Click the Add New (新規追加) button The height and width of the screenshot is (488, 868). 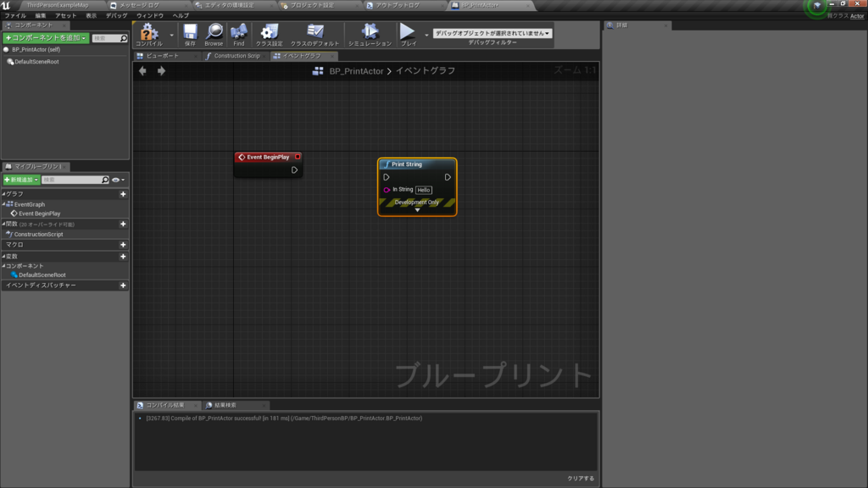pyautogui.click(x=21, y=180)
